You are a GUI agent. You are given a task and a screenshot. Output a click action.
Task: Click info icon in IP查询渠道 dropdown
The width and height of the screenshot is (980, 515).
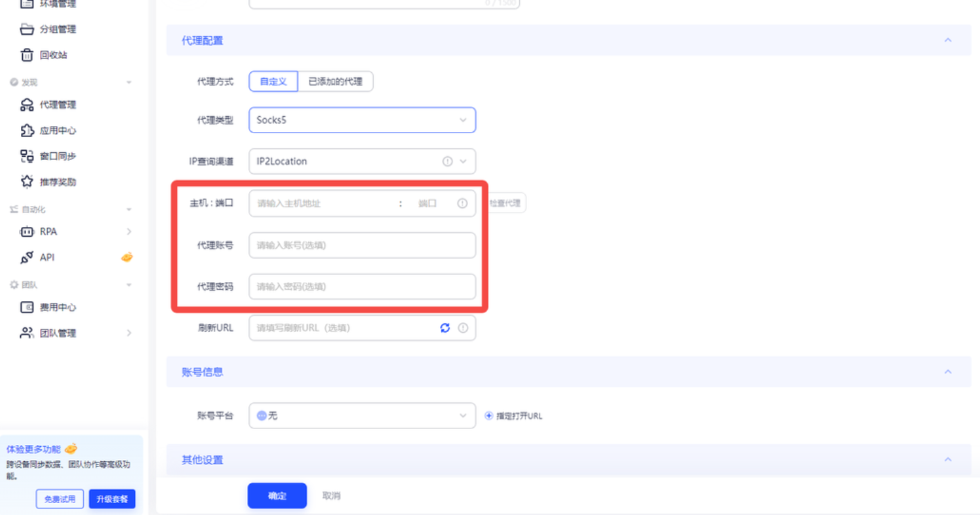(x=448, y=161)
